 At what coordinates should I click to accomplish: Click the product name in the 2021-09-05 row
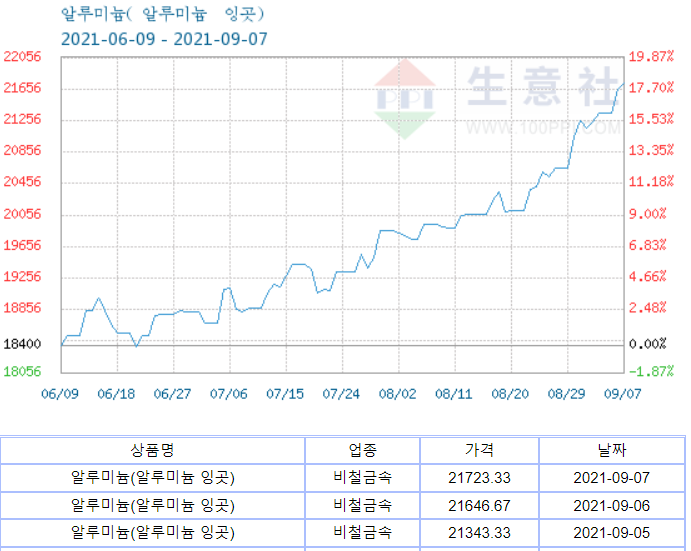[152, 533]
